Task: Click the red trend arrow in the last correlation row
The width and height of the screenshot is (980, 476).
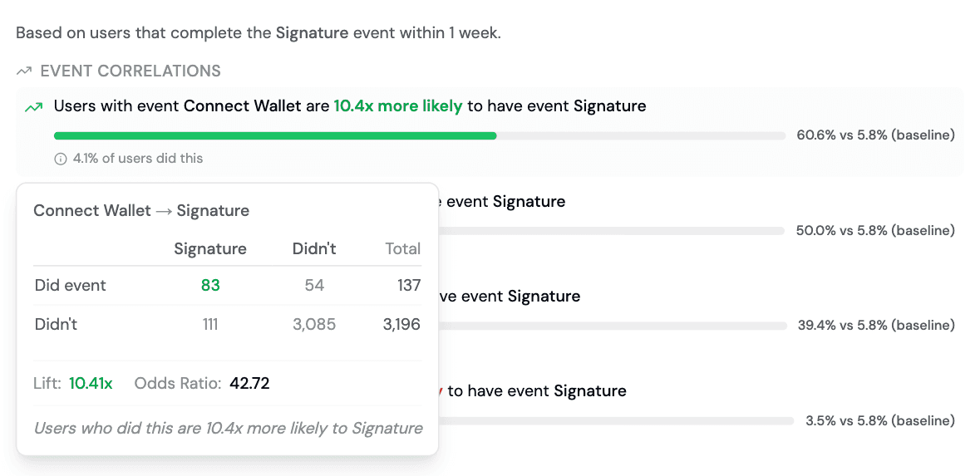Action: point(440,390)
